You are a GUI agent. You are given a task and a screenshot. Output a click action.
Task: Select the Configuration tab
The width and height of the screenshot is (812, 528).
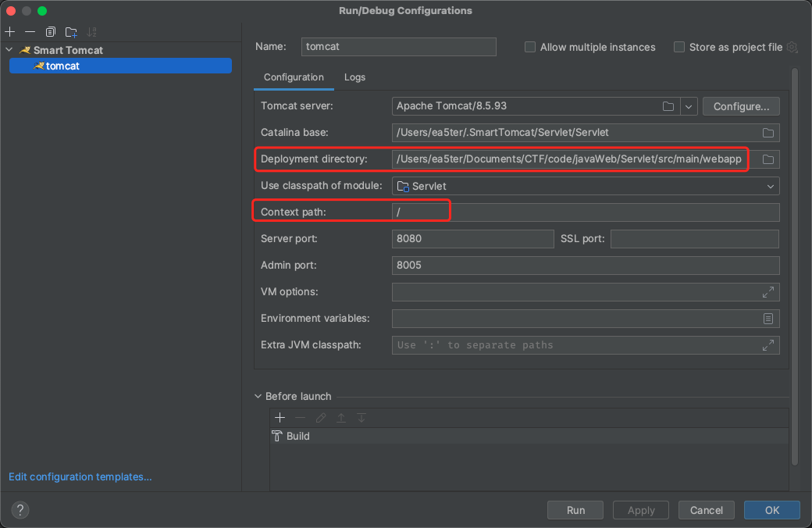tap(294, 77)
